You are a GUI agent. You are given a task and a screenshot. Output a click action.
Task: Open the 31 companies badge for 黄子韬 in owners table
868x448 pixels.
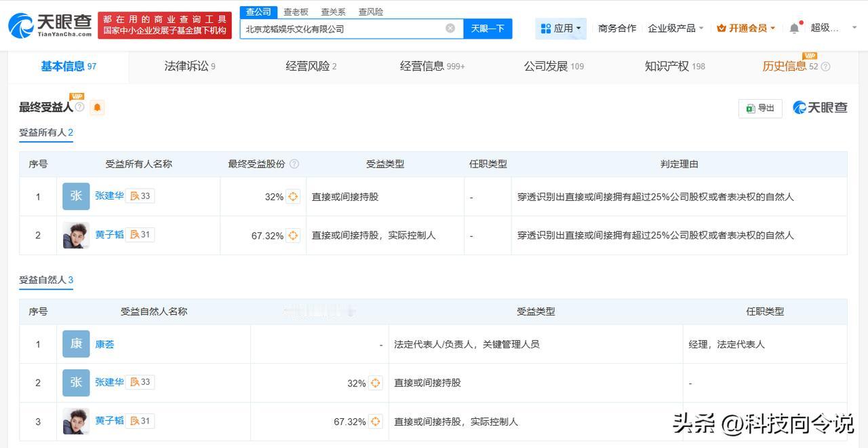[140, 234]
